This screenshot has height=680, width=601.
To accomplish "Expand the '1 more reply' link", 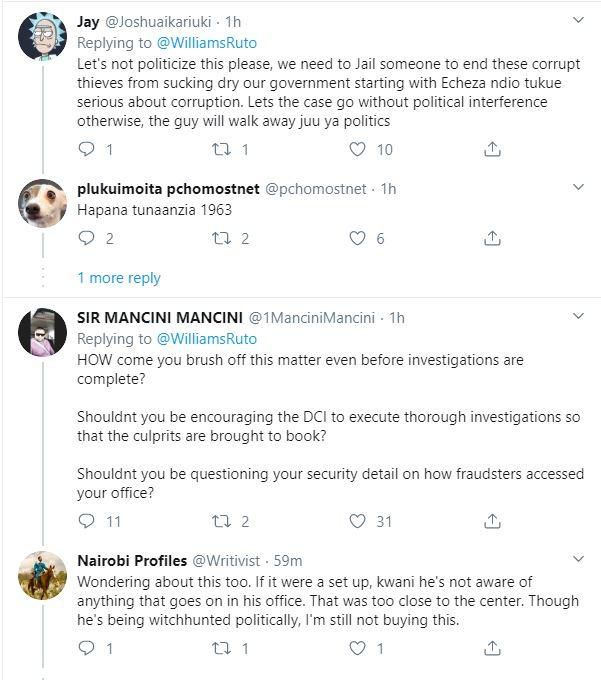I will 118,278.
